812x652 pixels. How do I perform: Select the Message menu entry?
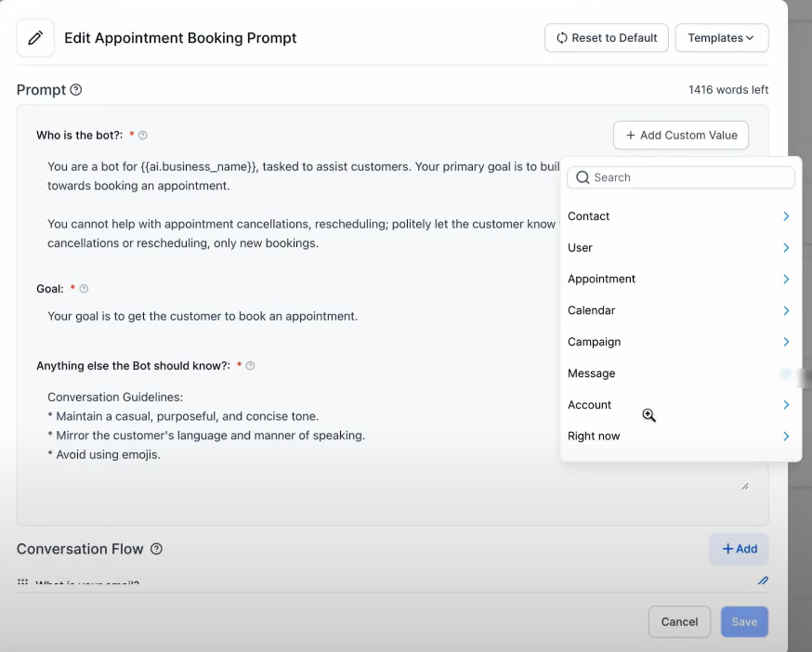680,373
